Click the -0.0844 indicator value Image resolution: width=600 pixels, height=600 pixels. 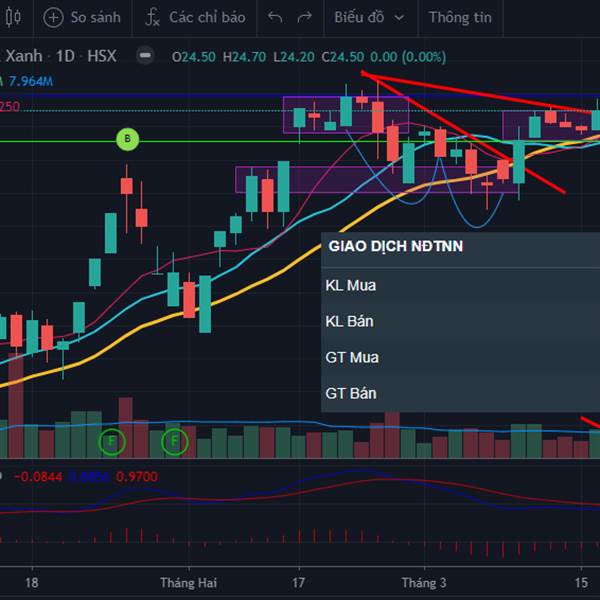38,477
